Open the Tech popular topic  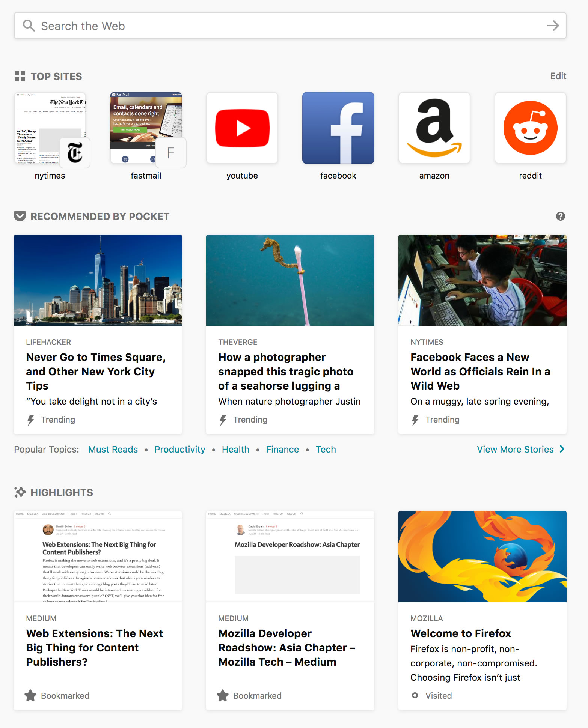pos(326,449)
